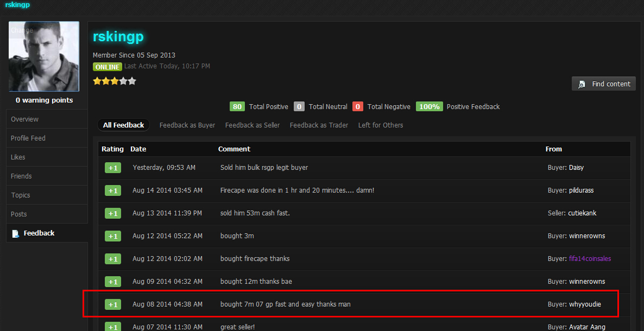Click +1 rating on bought 3m row
The height and width of the screenshot is (331, 644).
113,236
